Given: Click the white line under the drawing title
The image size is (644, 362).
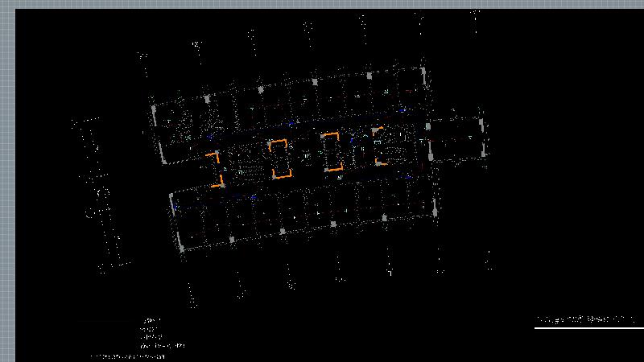Looking at the screenshot, I should coord(588,327).
